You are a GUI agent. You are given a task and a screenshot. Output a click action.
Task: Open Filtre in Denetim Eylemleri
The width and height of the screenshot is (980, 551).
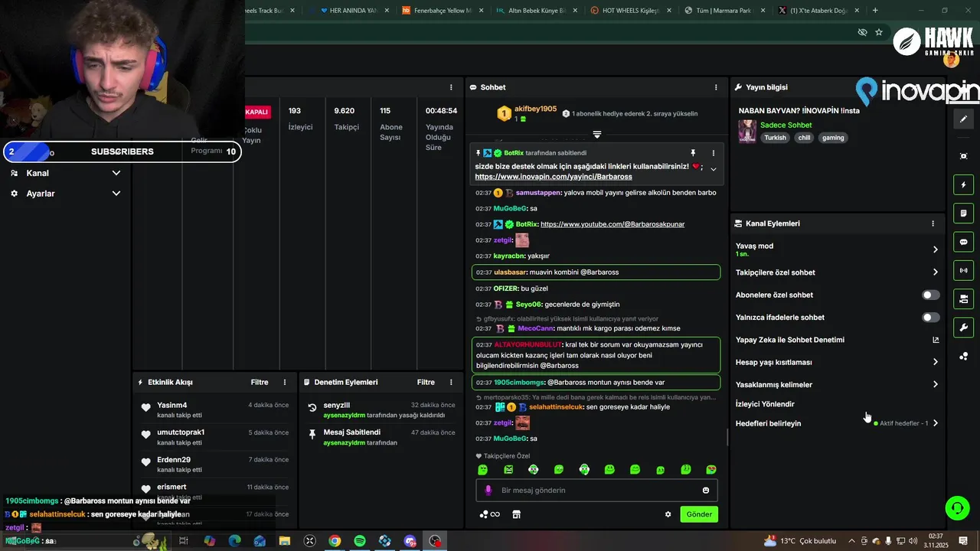tap(426, 382)
